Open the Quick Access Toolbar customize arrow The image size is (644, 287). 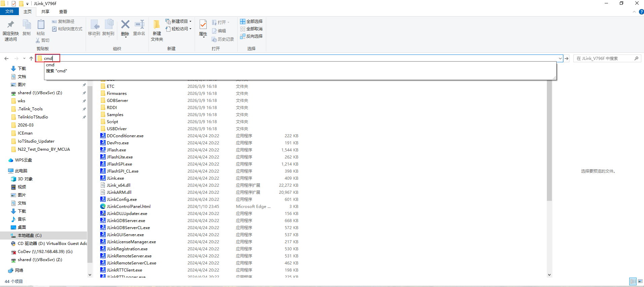click(27, 4)
